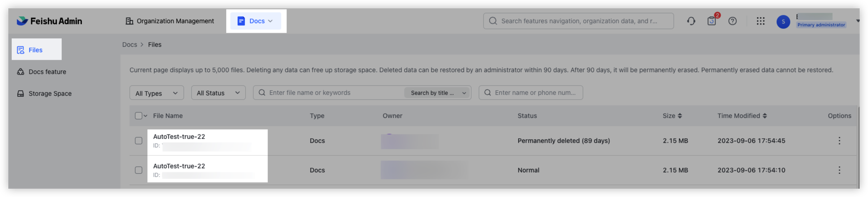Image resolution: width=868 pixels, height=197 pixels.
Task: Toggle the select-all files checkbox
Action: point(139,116)
